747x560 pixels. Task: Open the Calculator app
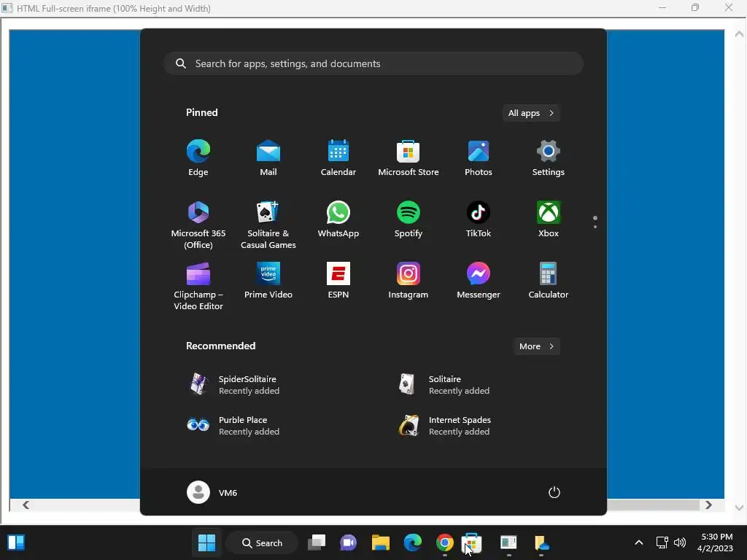coord(549,281)
